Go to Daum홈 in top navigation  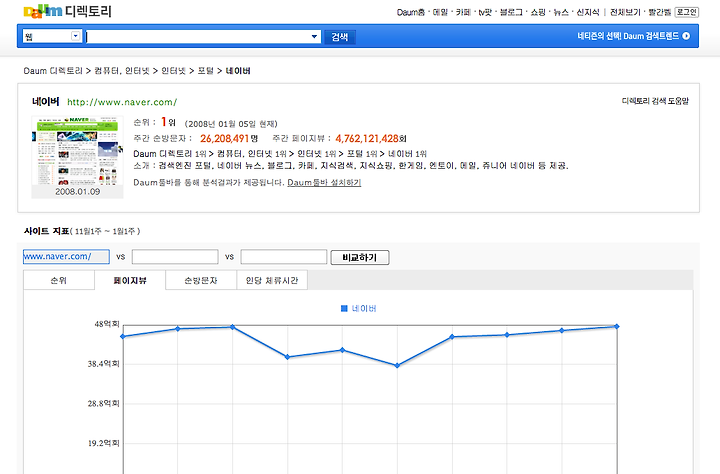411,12
